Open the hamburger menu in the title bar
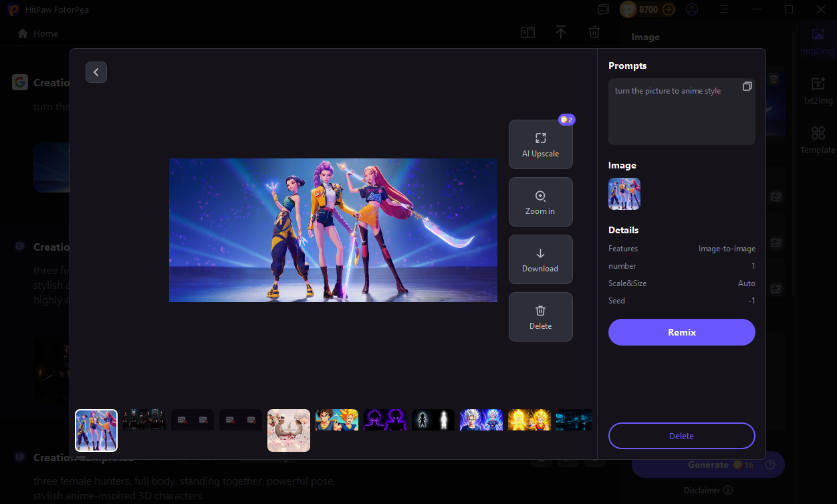The image size is (837, 504). click(724, 9)
